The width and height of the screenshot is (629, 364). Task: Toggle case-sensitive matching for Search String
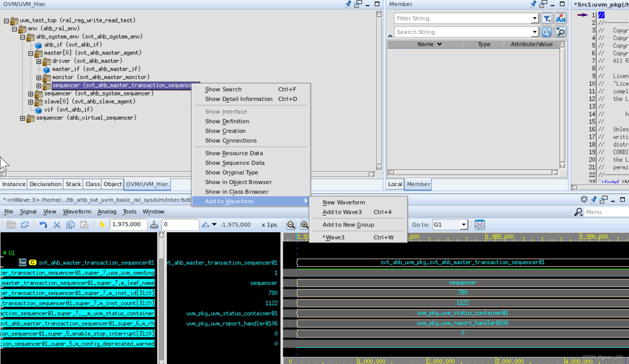coord(560,18)
